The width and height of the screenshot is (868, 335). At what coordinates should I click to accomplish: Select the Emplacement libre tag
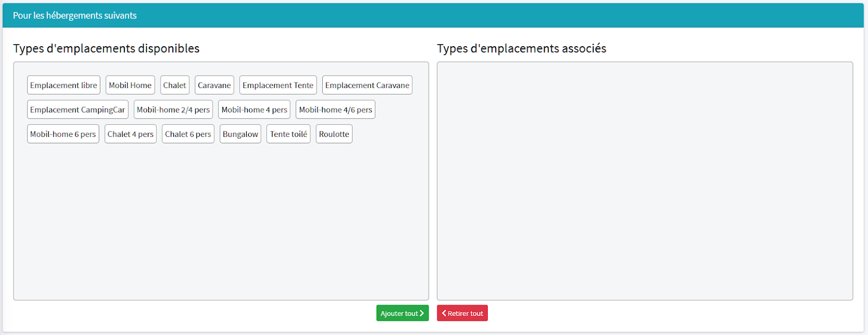[63, 85]
